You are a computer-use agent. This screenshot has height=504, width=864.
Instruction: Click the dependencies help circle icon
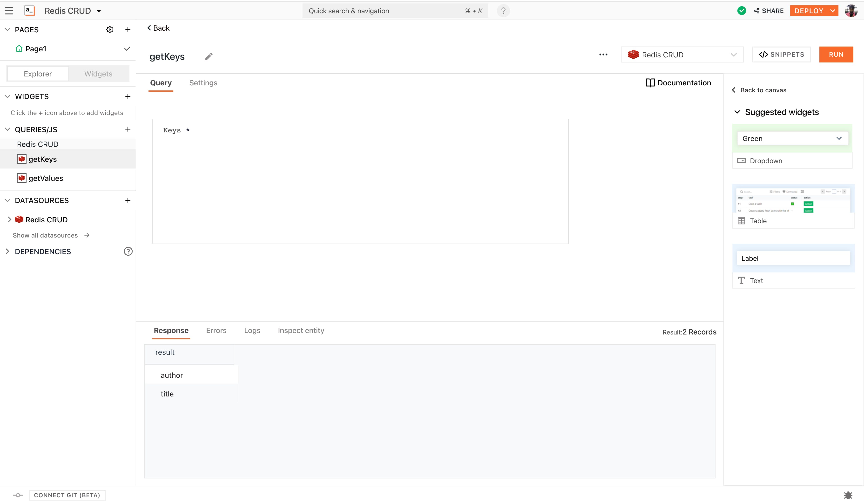click(128, 251)
